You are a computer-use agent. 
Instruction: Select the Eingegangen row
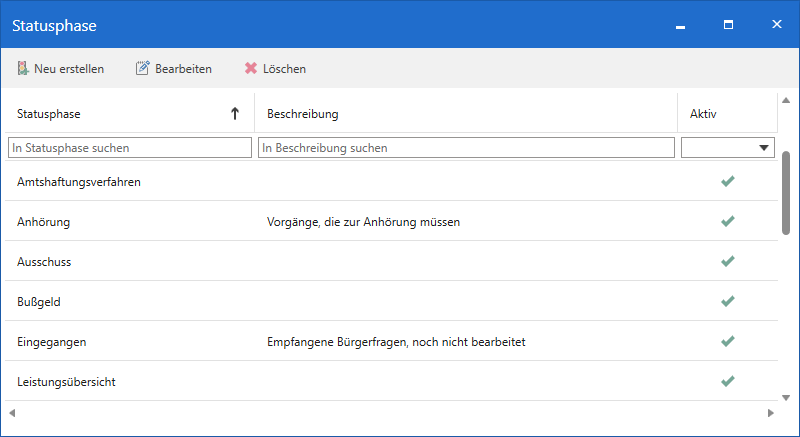52,342
